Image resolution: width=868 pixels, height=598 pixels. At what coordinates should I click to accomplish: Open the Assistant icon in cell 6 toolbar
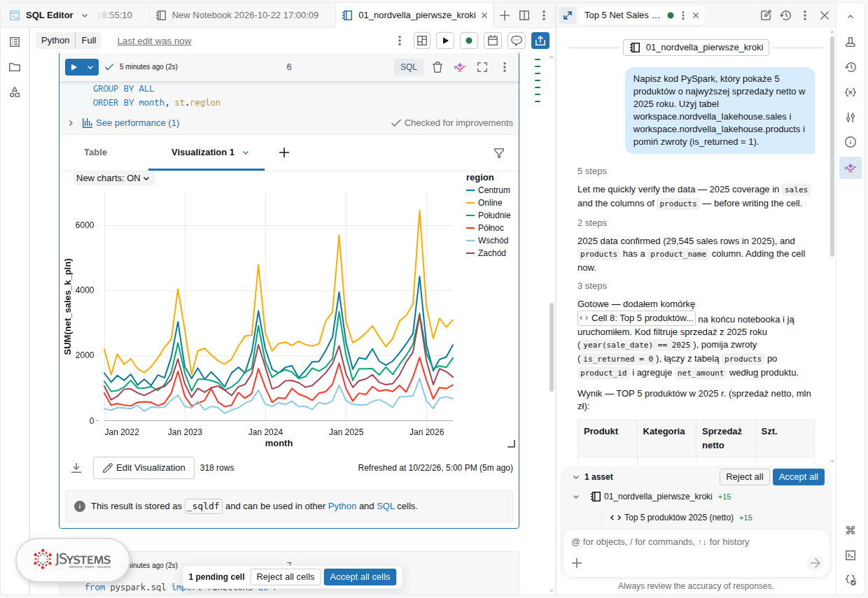(x=460, y=67)
